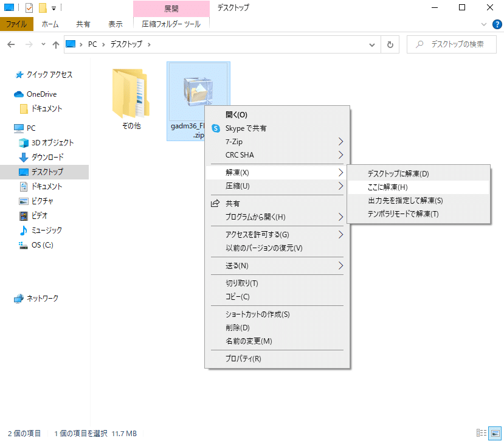The image size is (504, 441).
Task: Click the デスクトップの検索 search field
Action: point(457,44)
